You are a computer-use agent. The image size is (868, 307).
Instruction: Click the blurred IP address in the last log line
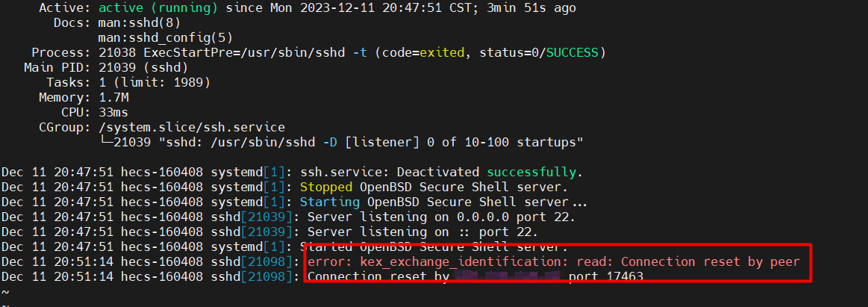click(507, 277)
